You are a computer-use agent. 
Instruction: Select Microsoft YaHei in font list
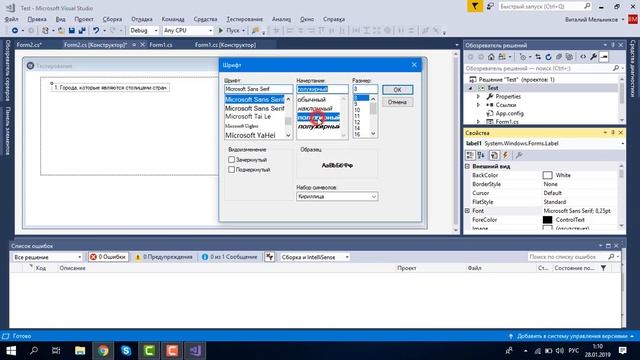(x=250, y=135)
